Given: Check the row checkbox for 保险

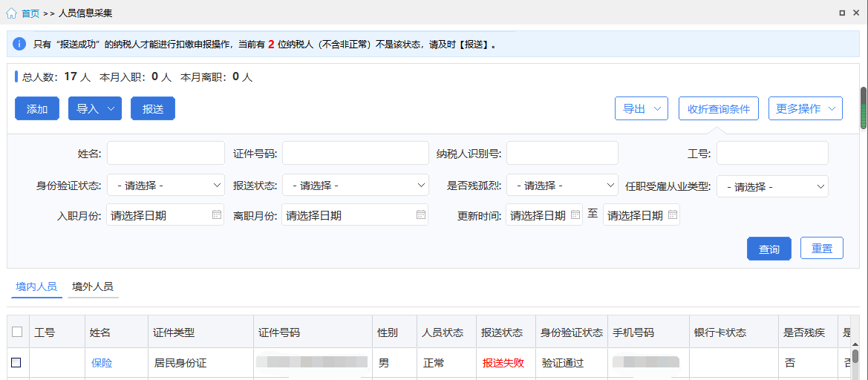Looking at the screenshot, I should pyautogui.click(x=16, y=362).
